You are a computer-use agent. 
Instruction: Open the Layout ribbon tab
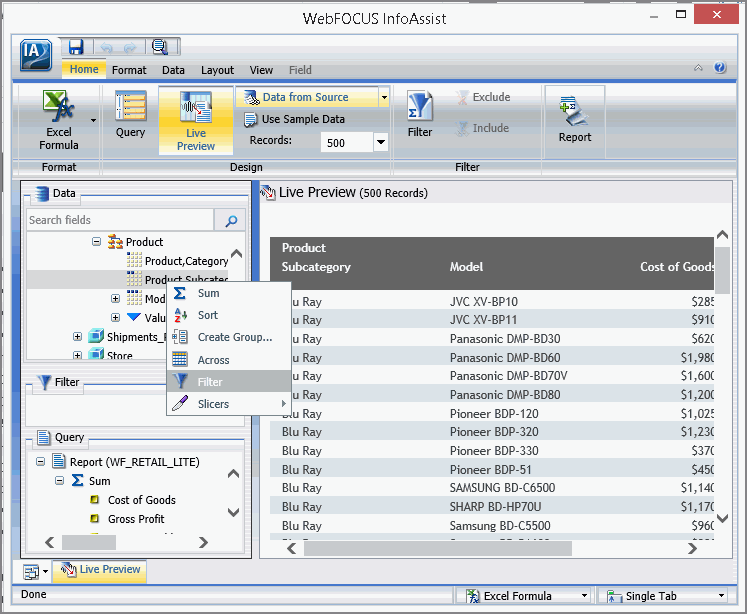[x=217, y=70]
